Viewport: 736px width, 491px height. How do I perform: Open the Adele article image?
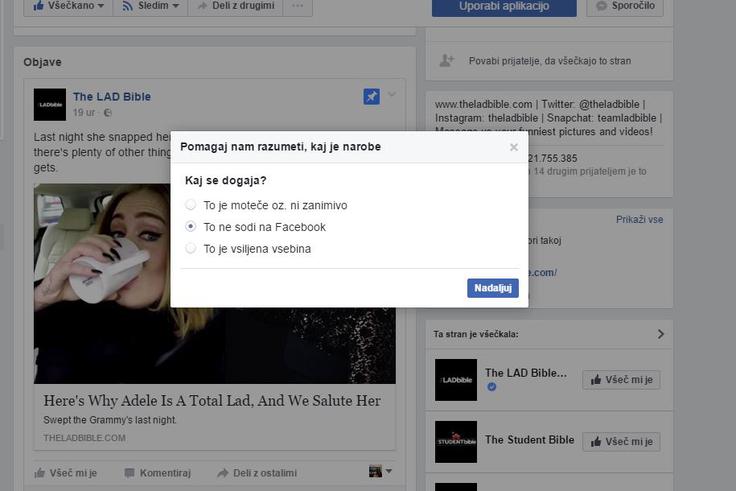pyautogui.click(x=215, y=284)
